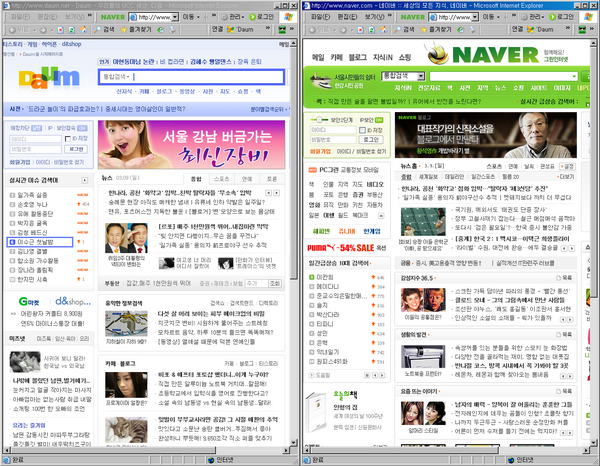Viewport: 600px width, 466px height.
Task: Click the Back arrow in the Daum window
Action: point(13,30)
